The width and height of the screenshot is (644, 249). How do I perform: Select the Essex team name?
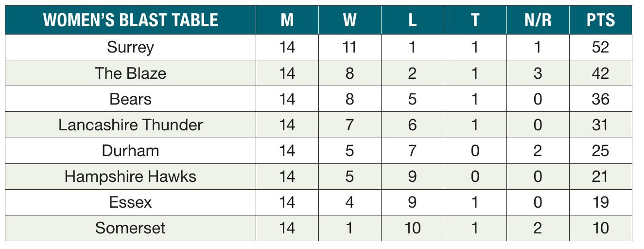tap(130, 202)
